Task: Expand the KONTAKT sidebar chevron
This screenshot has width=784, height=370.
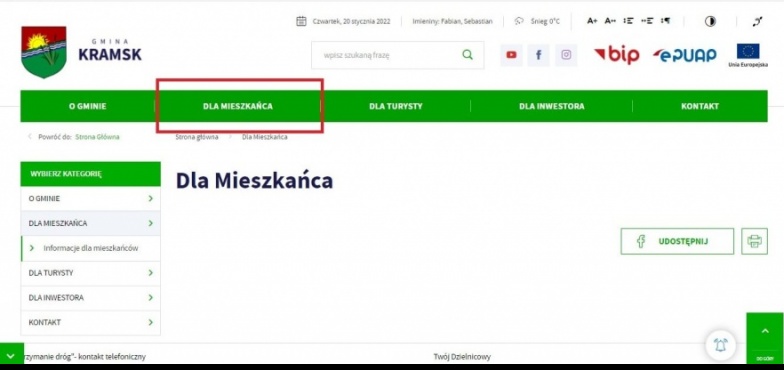Action: tap(150, 322)
